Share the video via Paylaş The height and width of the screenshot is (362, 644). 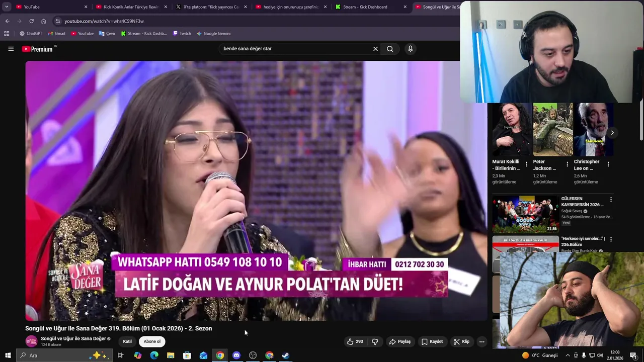pos(400,341)
